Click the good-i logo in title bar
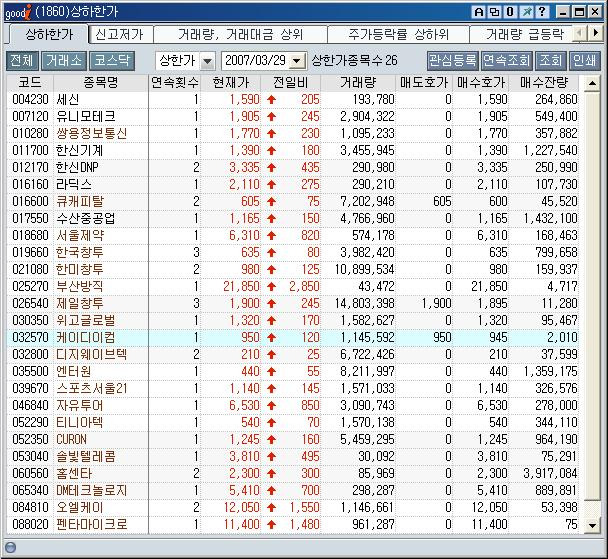The width and height of the screenshot is (608, 559). coord(17,12)
